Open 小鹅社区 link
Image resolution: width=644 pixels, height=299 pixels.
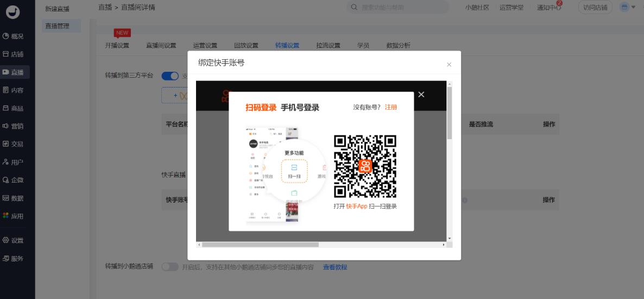(x=477, y=8)
